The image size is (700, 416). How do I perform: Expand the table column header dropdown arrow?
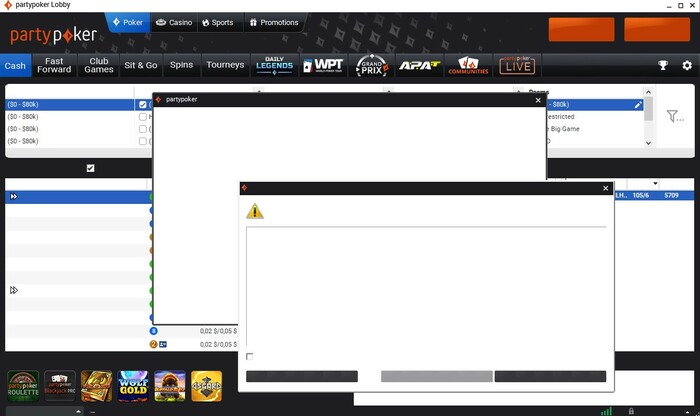655,183
